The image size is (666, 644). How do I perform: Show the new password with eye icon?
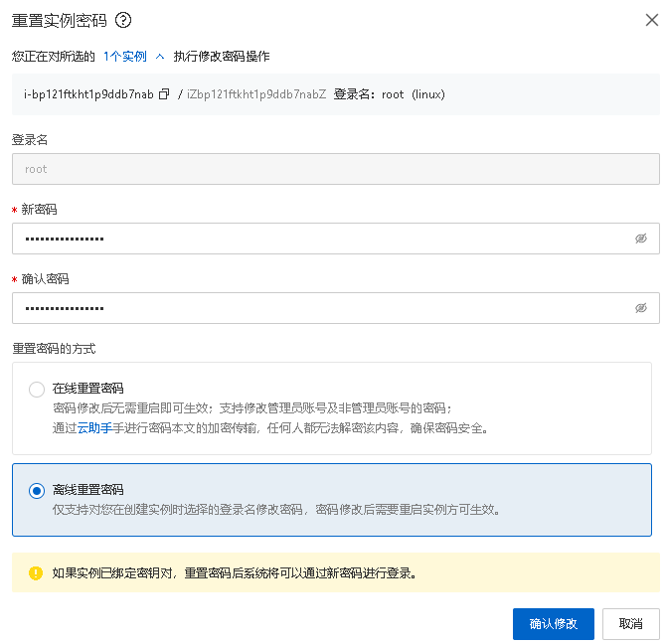click(640, 239)
